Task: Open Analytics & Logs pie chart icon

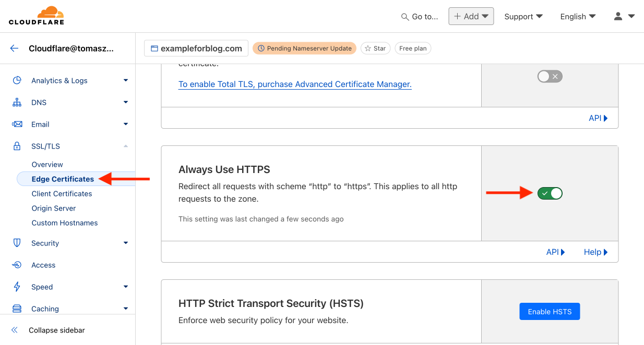Action: (x=17, y=80)
